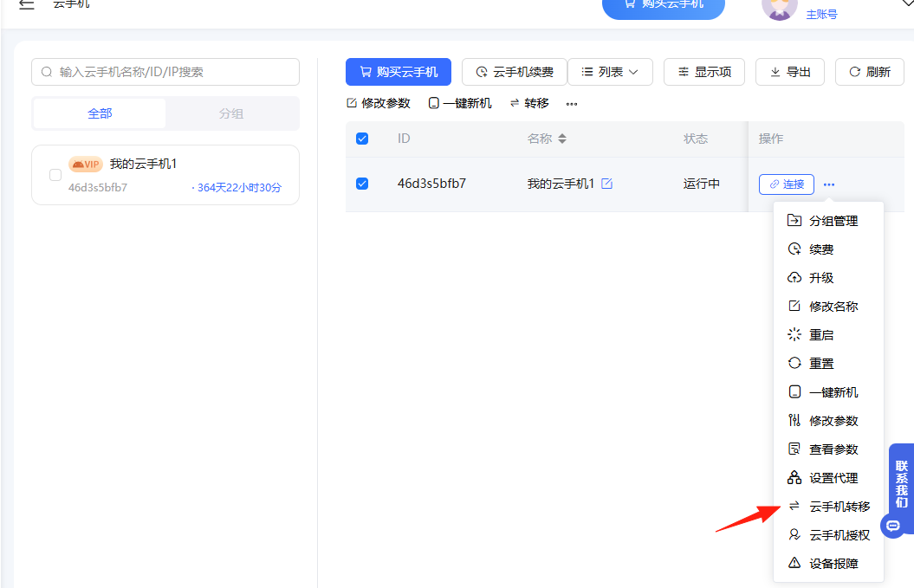Choose 设置代理 in the dropdown menu
The height and width of the screenshot is (588, 914).
(x=833, y=478)
